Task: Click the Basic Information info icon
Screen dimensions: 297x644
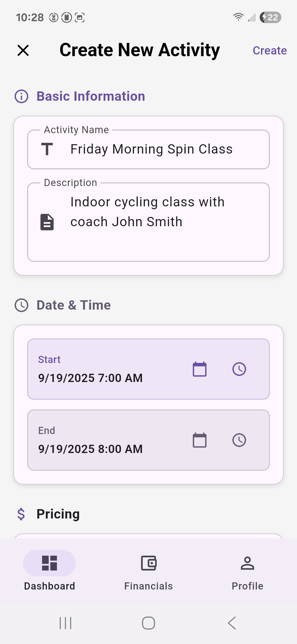Action: click(x=22, y=96)
